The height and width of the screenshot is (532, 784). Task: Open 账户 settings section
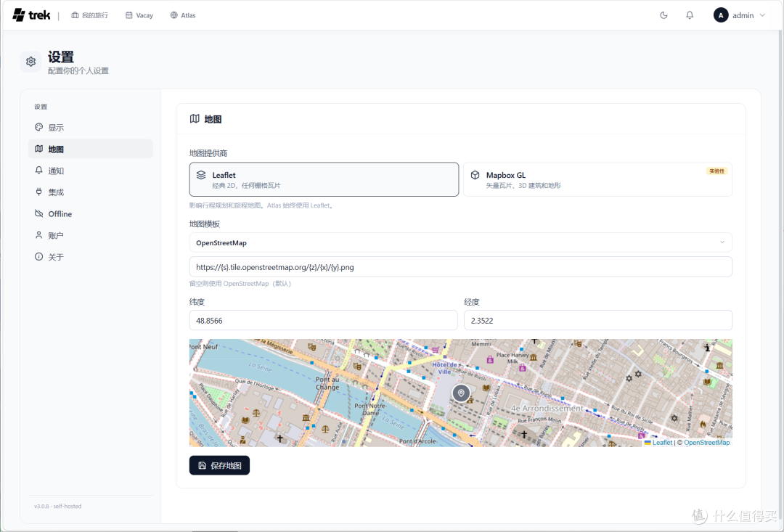click(x=91, y=235)
